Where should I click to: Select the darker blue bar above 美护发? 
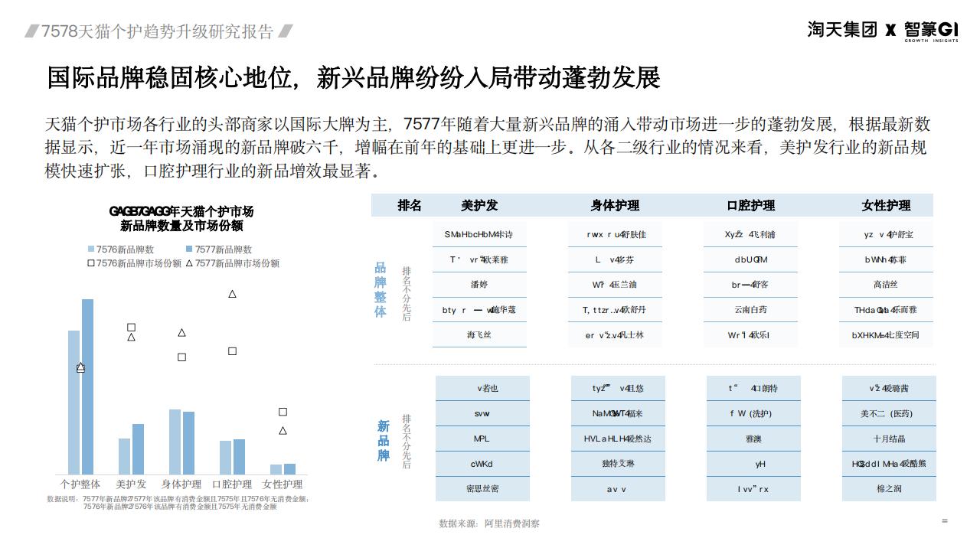click(138, 449)
